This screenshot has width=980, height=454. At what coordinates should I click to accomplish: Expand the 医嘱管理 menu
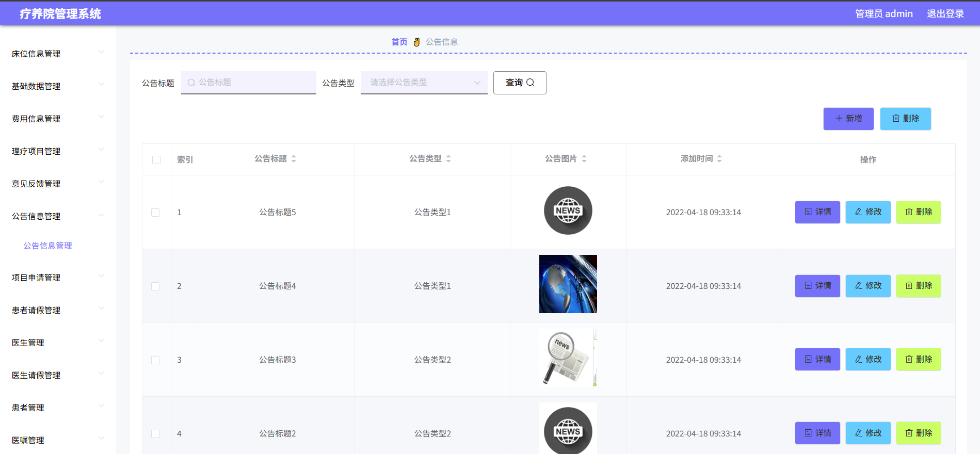tap(58, 440)
